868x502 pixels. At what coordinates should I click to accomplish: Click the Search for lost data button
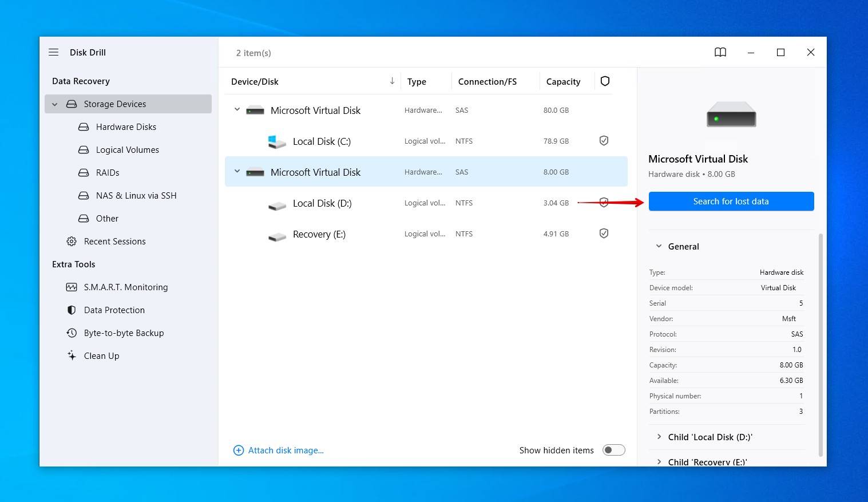(x=731, y=201)
